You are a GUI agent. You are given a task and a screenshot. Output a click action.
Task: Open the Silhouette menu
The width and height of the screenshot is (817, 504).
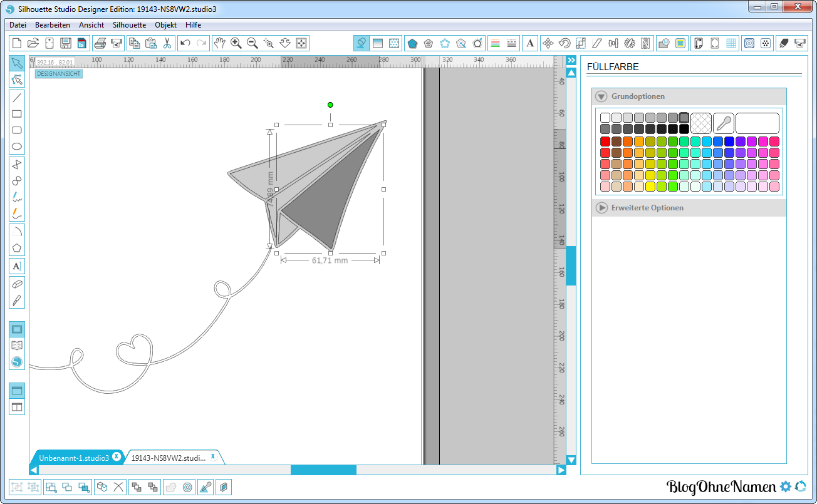[x=129, y=25]
